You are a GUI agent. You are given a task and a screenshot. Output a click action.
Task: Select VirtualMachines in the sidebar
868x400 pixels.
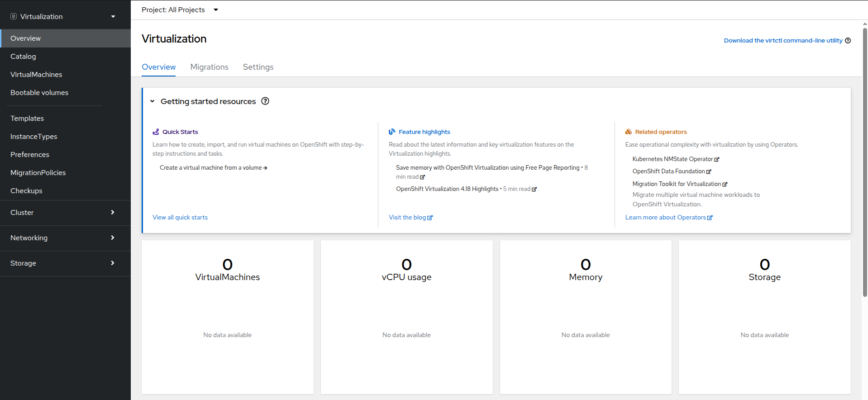pos(36,75)
